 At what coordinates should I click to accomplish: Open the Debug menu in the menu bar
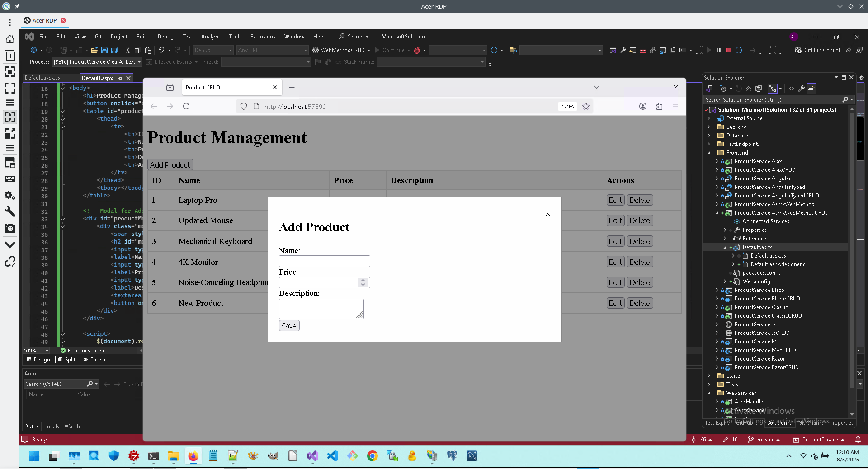coord(165,37)
